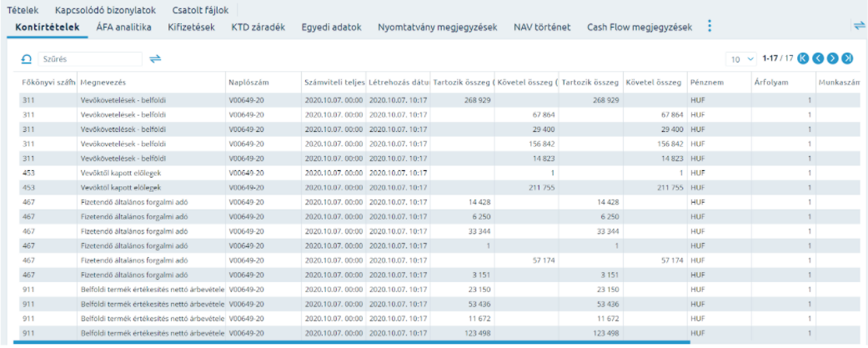Open the Csatolt fájlok tab
Viewport: 868px width, 348px height.
point(200,11)
